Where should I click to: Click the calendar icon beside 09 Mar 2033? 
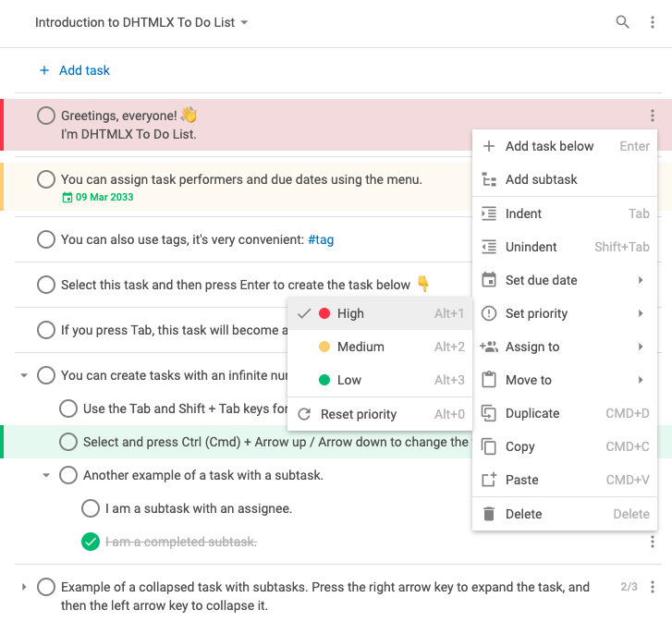point(67,198)
